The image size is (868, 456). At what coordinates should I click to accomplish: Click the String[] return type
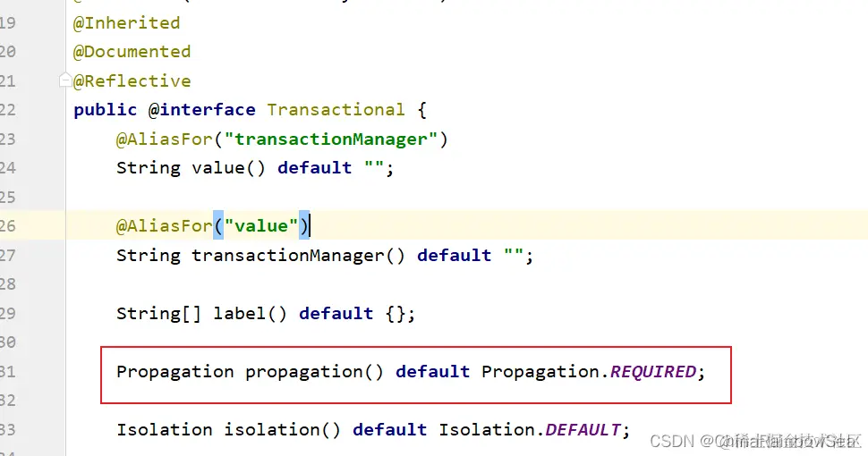(159, 313)
